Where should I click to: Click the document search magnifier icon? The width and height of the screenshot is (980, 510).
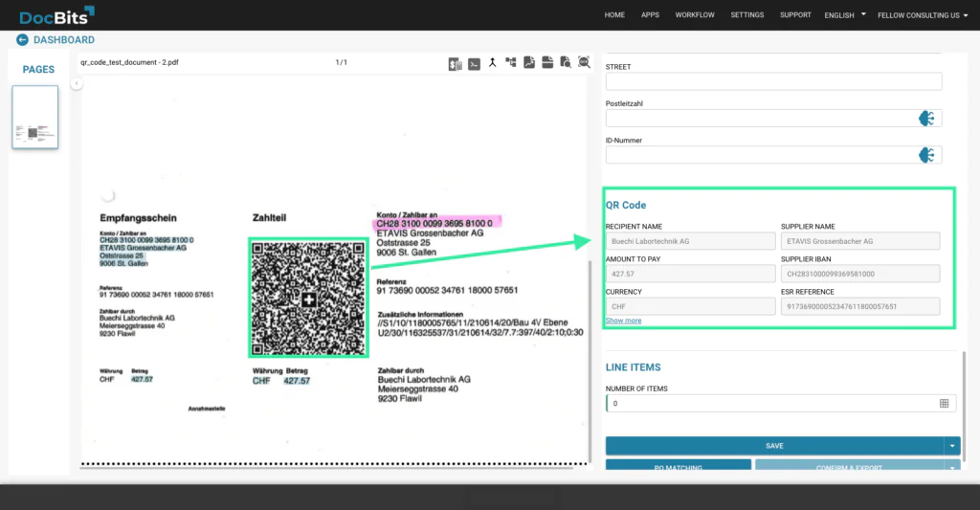pyautogui.click(x=566, y=62)
